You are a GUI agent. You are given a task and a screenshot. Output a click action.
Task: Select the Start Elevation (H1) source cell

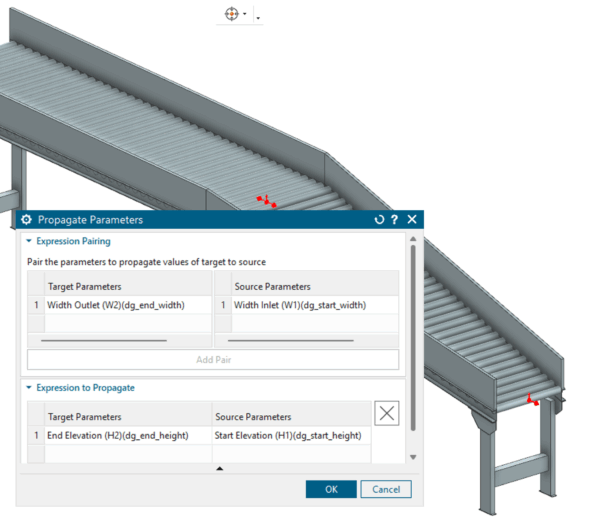click(x=290, y=435)
